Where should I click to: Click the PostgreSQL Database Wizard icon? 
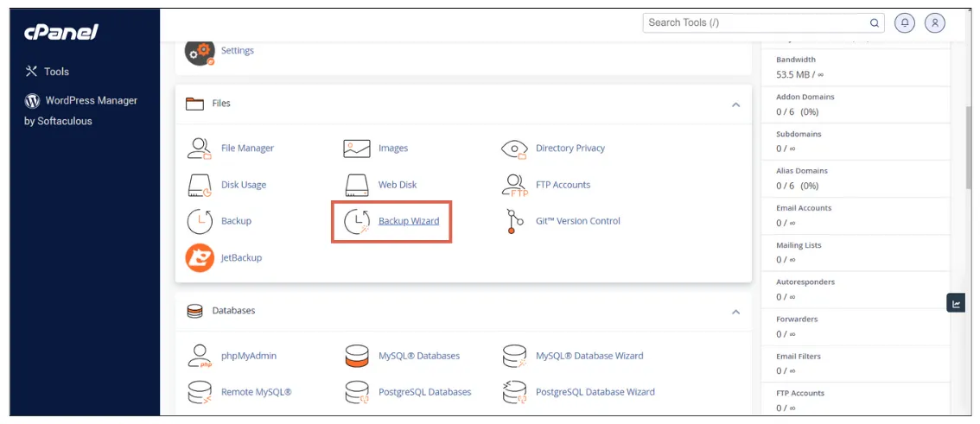coord(514,392)
